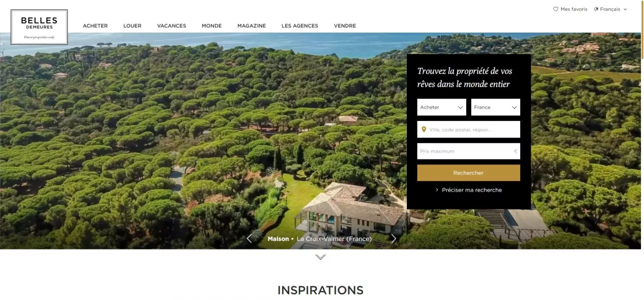
Task: Click the down chevron below the hero image
Action: pos(321,257)
